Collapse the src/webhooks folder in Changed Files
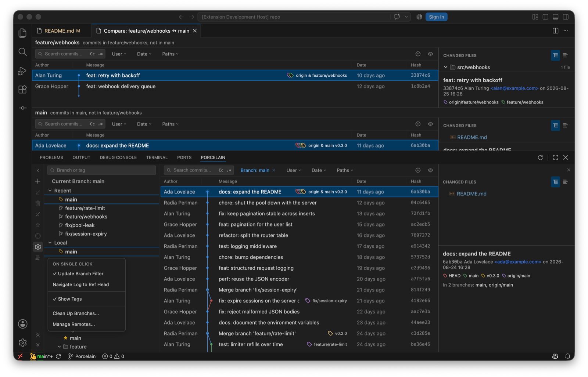The height and width of the screenshot is (377, 588). point(445,67)
